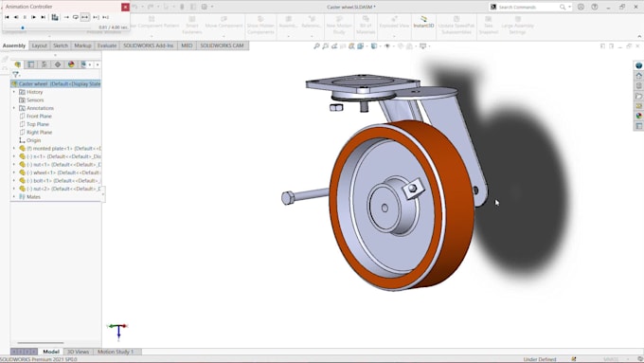Expand the wheel<1> component
This screenshot has height=363, width=644.
(14, 172)
